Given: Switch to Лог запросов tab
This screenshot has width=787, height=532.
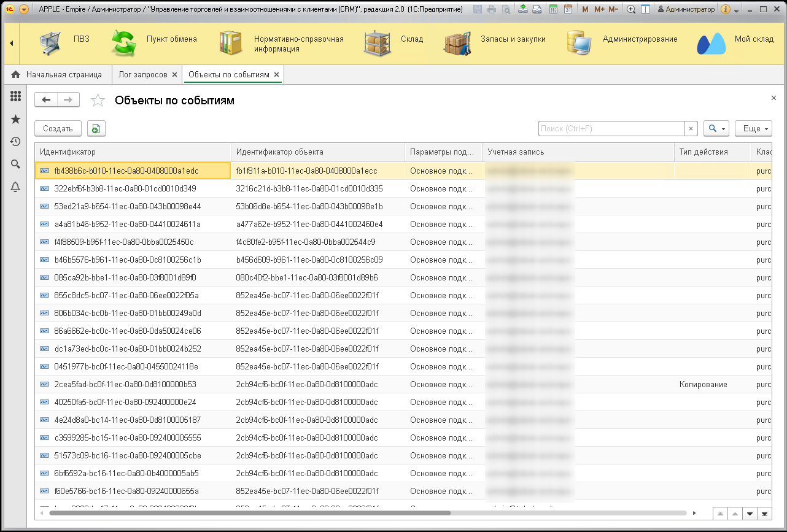Looking at the screenshot, I should [142, 74].
